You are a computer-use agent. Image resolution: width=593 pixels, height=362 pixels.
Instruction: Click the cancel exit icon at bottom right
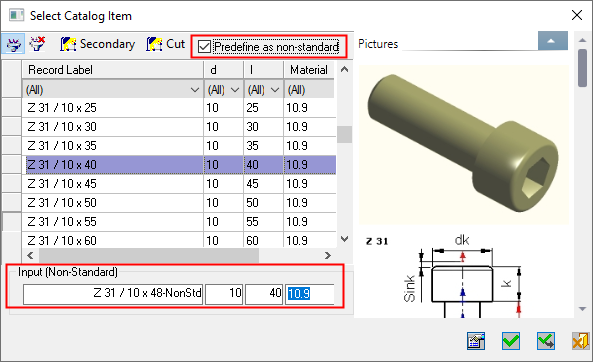pos(580,341)
